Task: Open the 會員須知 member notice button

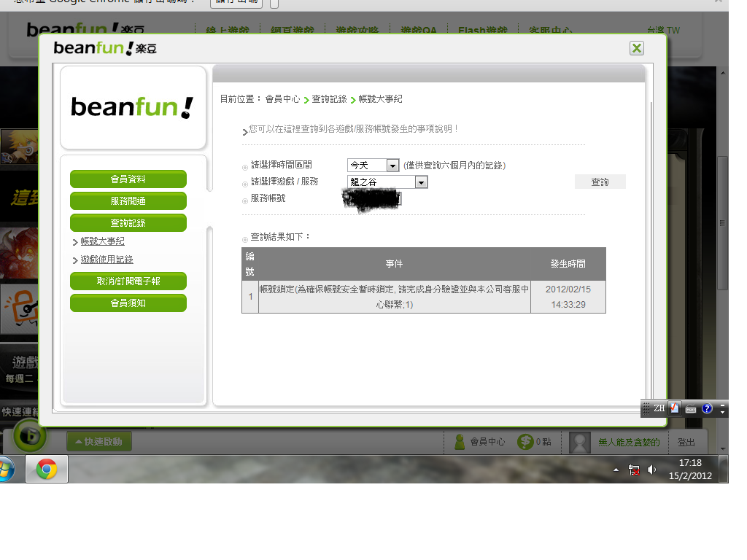Action: tap(128, 303)
